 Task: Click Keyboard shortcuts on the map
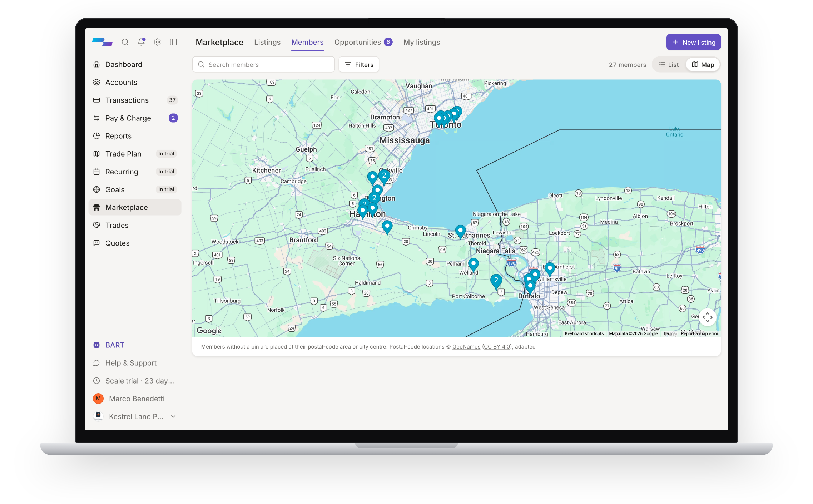tap(584, 333)
